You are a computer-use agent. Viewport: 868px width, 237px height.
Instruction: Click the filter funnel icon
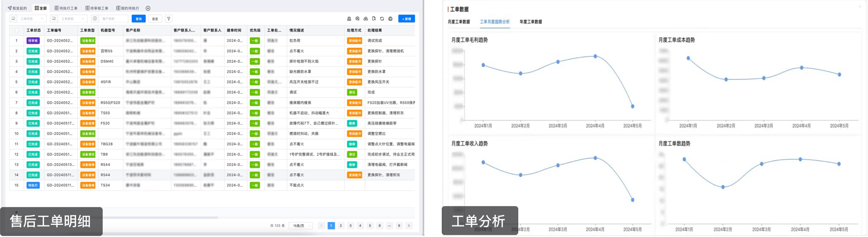(x=169, y=19)
